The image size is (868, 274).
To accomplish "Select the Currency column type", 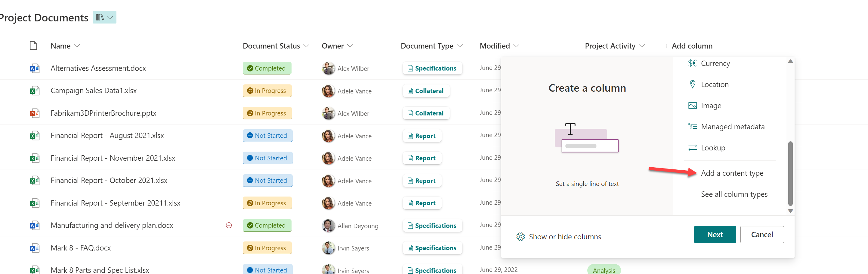I will coord(715,63).
